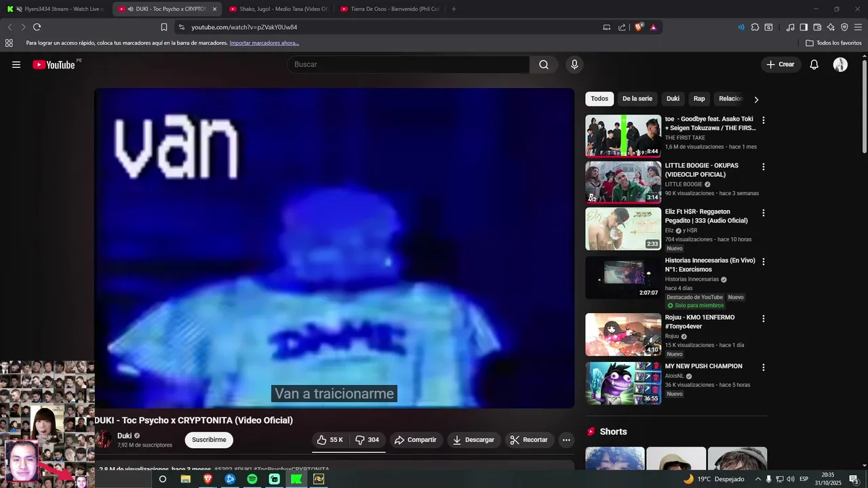Like the video with 55 K thumbs up

pos(331,440)
